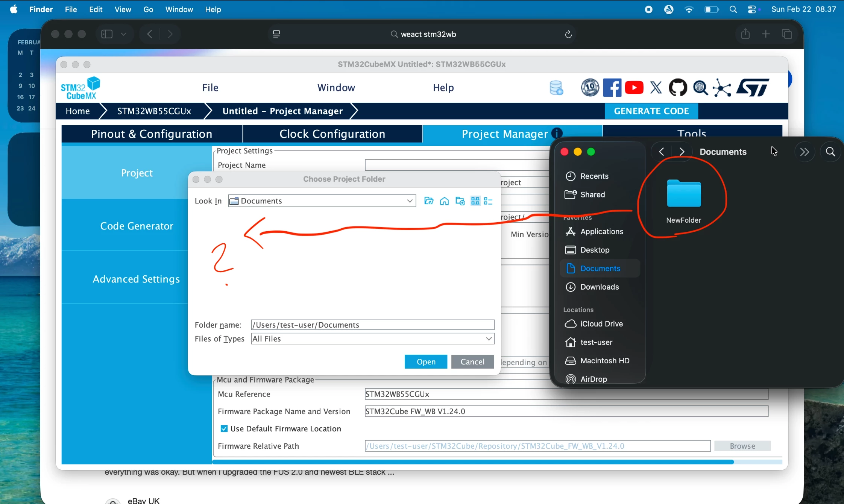
Task: Switch file chooser to details list view
Action: coord(488,201)
